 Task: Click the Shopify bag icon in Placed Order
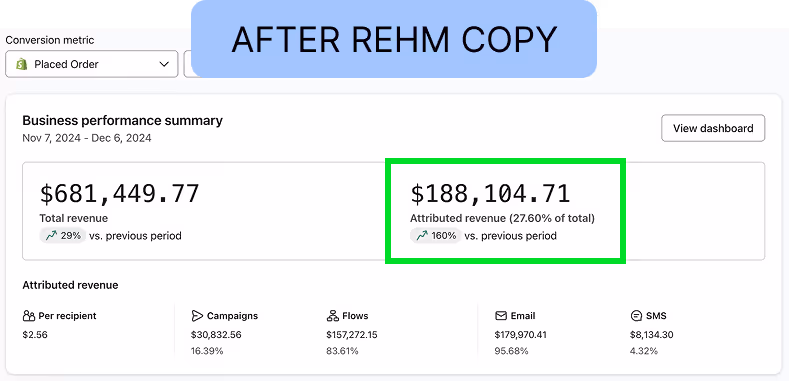coord(21,64)
